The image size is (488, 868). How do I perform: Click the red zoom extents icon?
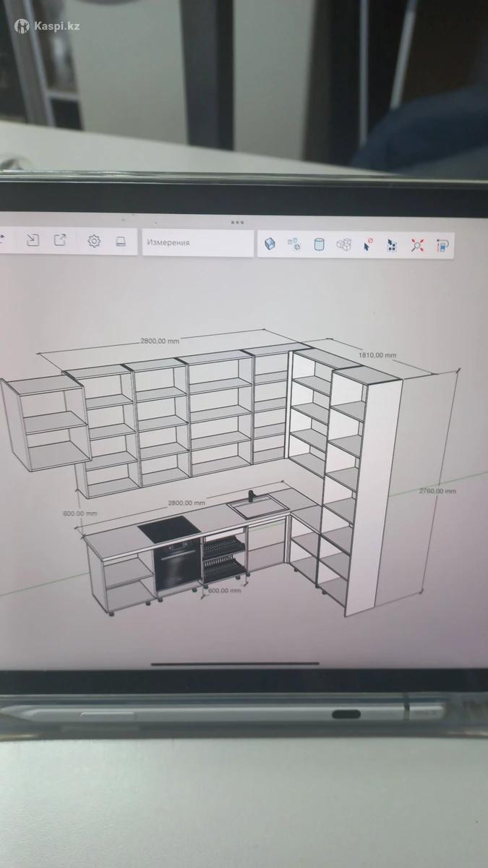[x=417, y=245]
